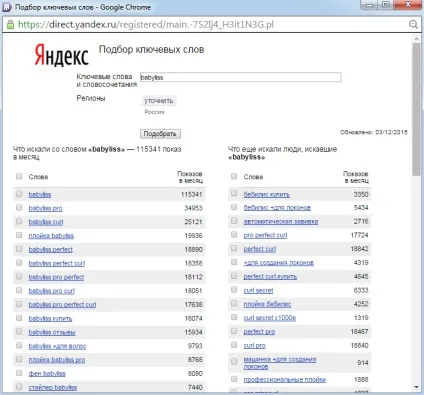Open the +для создания локонов link
The image size is (424, 395).
pos(278,263)
